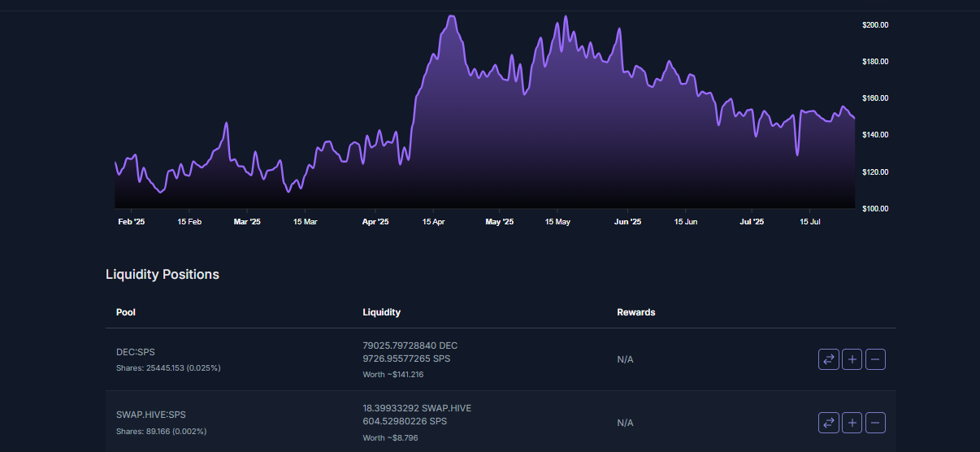Click 604.52980226 SPS amount
980x452 pixels.
405,421
